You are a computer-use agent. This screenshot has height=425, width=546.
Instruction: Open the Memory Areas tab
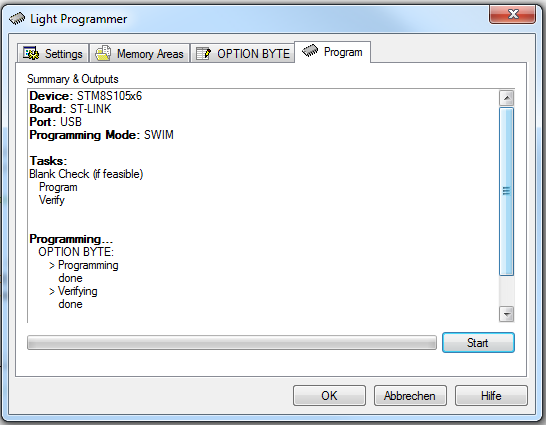140,53
